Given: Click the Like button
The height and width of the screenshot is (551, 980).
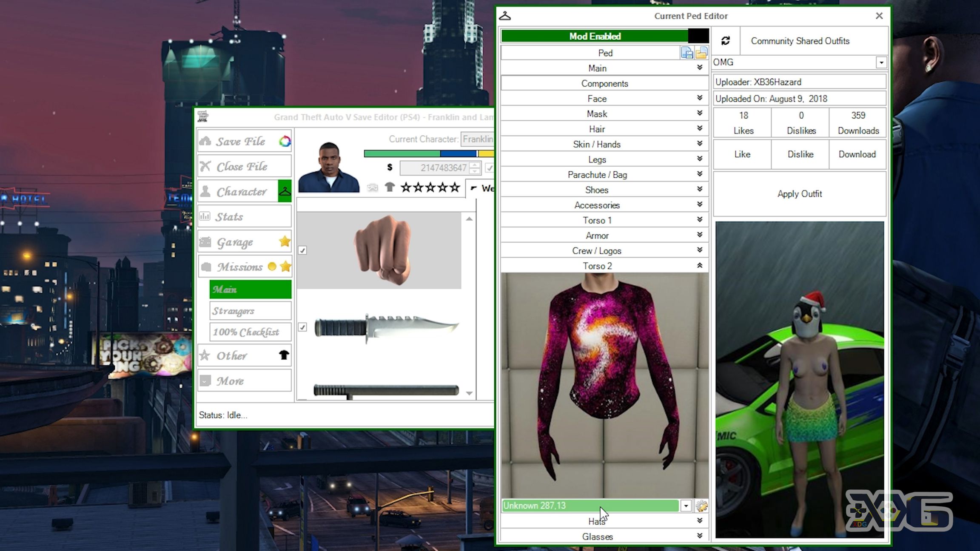Looking at the screenshot, I should [x=742, y=154].
